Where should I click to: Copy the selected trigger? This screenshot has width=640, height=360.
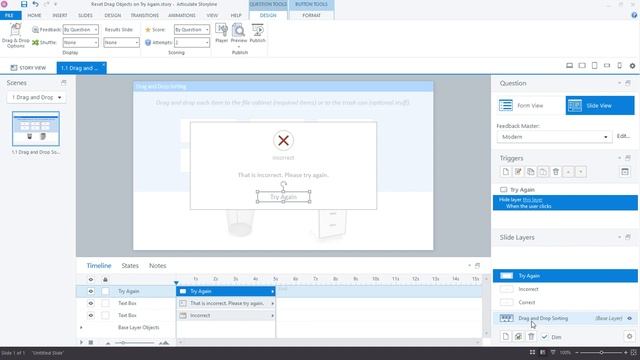pos(531,172)
